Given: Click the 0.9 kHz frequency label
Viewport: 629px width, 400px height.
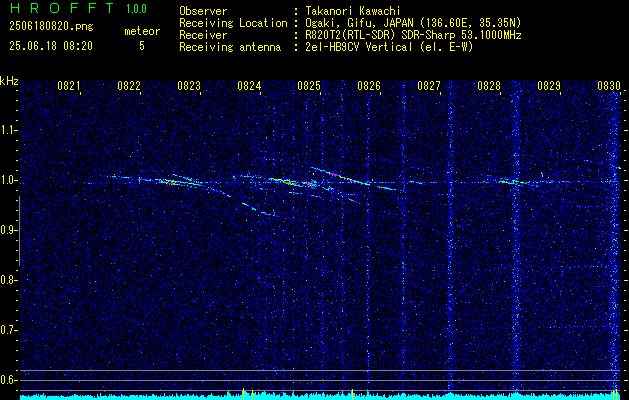Looking at the screenshot, I should (x=7, y=230).
